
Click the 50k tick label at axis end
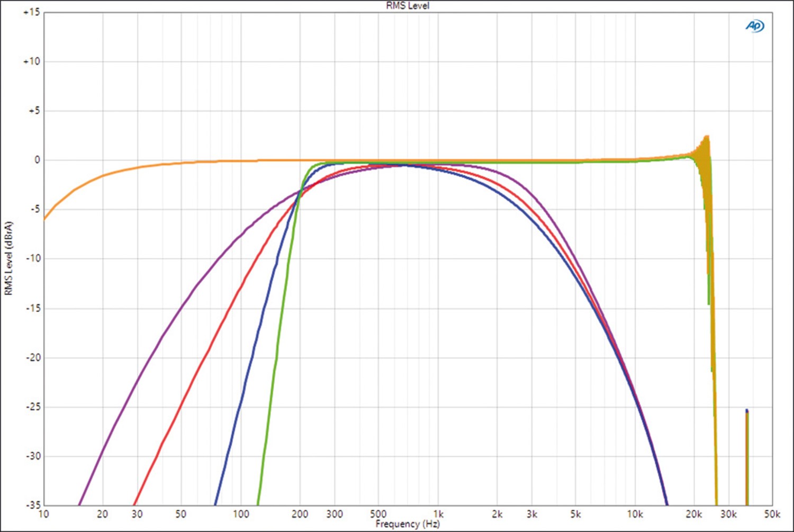point(772,514)
